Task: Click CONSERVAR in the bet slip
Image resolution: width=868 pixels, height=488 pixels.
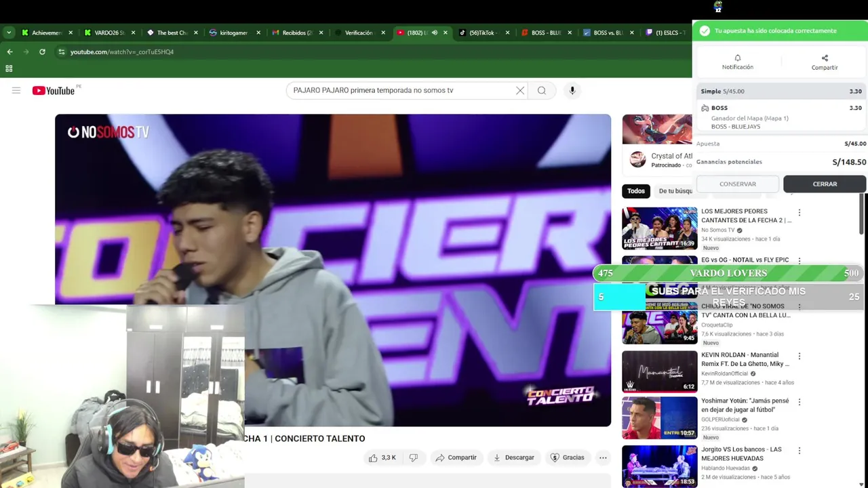Action: [x=738, y=184]
